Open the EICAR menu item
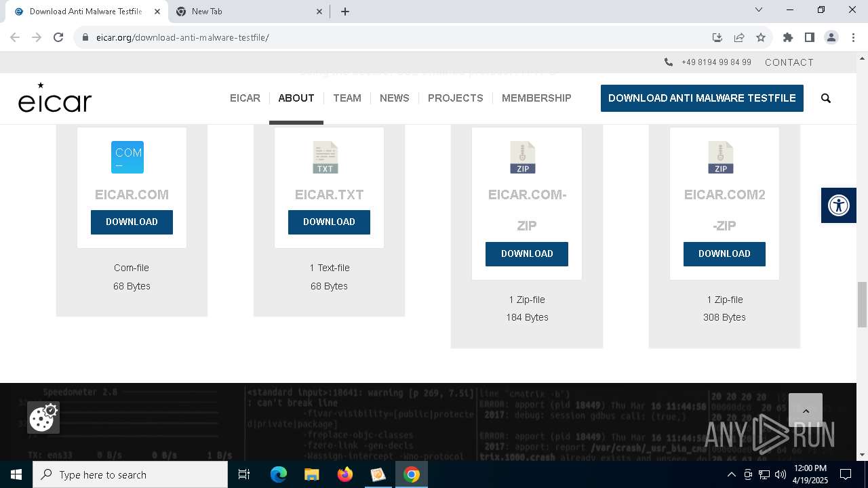 245,98
